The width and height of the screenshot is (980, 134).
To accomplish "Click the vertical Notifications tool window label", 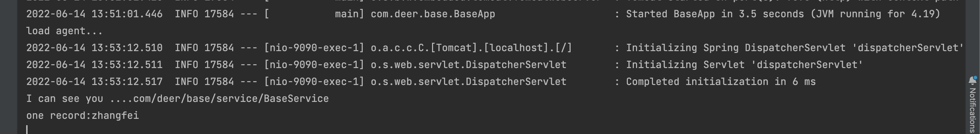I will point(973,110).
